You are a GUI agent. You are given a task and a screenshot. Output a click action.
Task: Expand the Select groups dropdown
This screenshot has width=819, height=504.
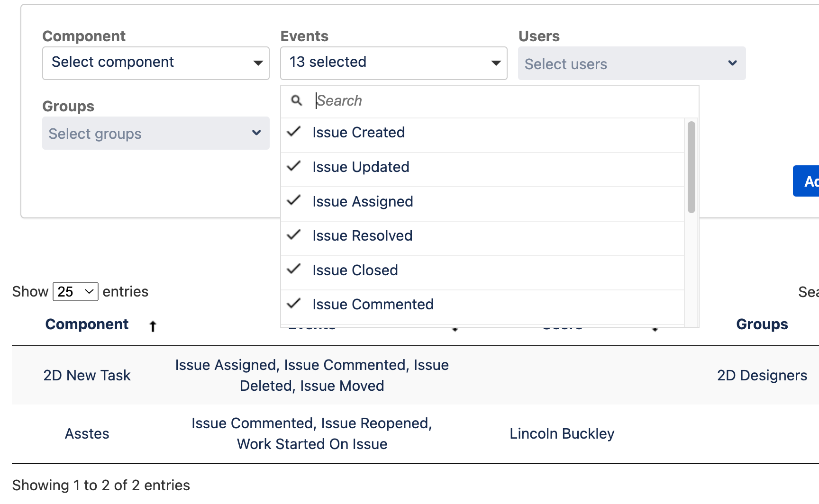click(x=155, y=134)
